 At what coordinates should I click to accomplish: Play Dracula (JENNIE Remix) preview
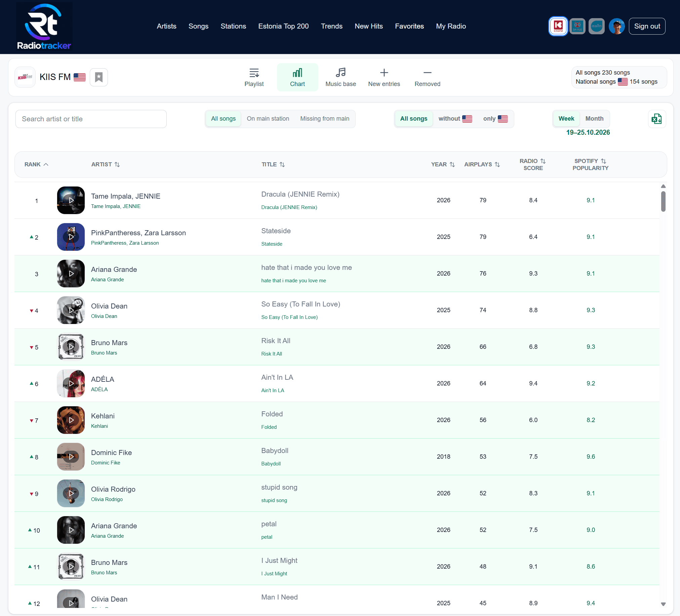(71, 200)
